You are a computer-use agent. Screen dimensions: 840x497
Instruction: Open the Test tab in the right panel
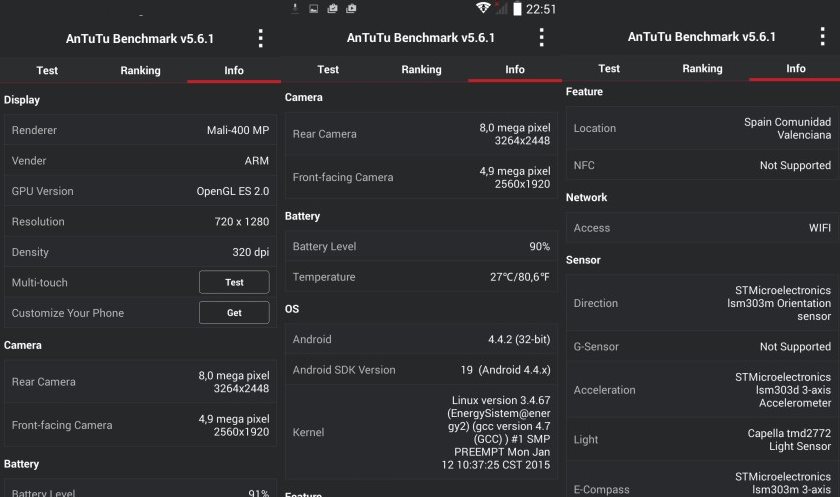(609, 69)
